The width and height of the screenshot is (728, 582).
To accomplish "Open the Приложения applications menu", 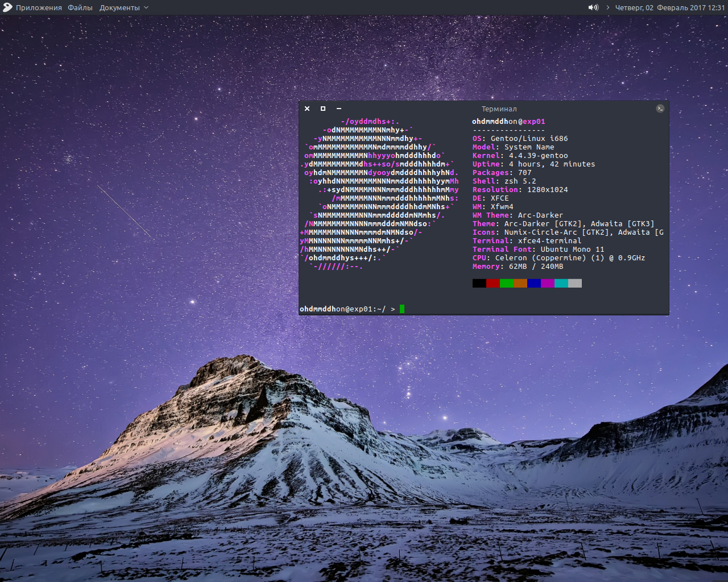I will coord(39,7).
